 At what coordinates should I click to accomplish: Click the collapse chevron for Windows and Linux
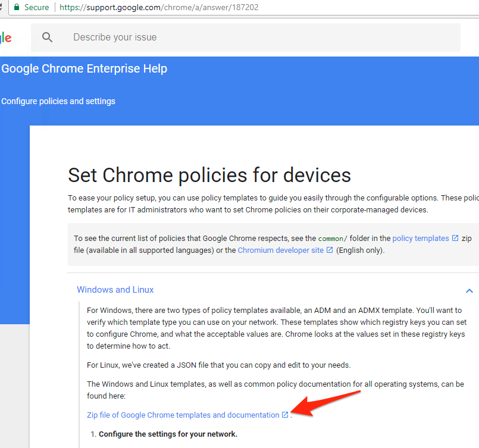click(x=469, y=291)
